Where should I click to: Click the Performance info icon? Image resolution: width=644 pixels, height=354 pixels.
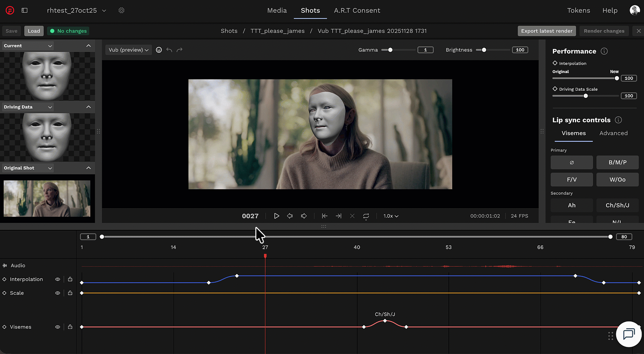click(x=604, y=51)
